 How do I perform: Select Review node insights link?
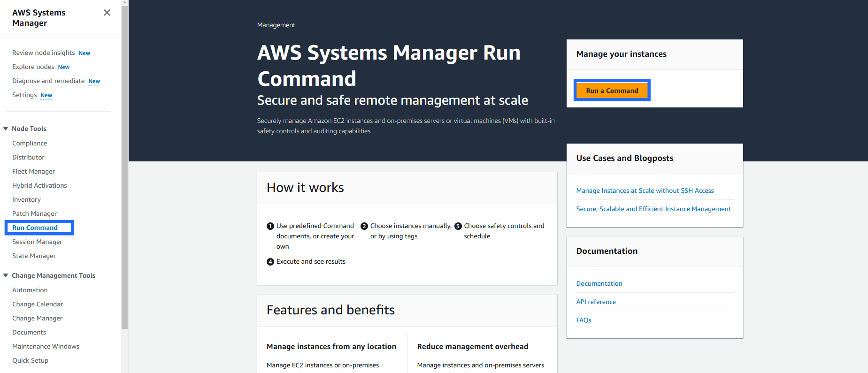coord(44,53)
